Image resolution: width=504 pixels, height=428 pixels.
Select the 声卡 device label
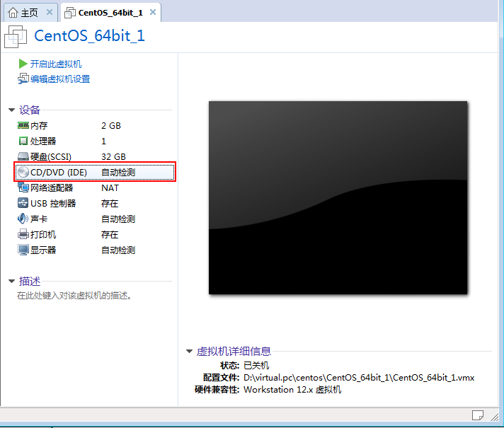[x=39, y=219]
